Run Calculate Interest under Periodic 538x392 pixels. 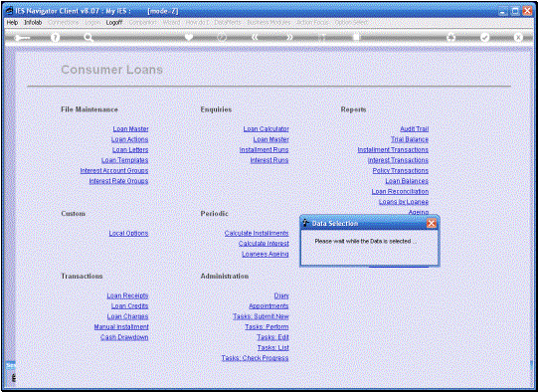[264, 244]
